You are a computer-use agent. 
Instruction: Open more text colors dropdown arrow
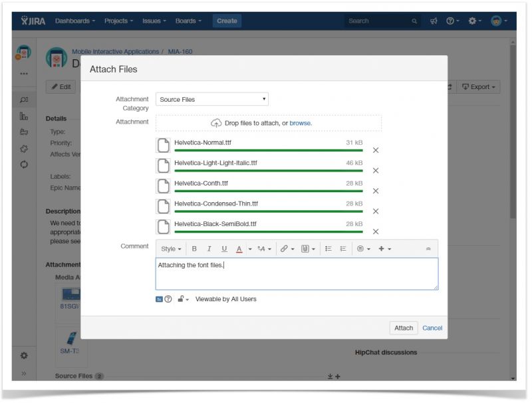pos(250,249)
